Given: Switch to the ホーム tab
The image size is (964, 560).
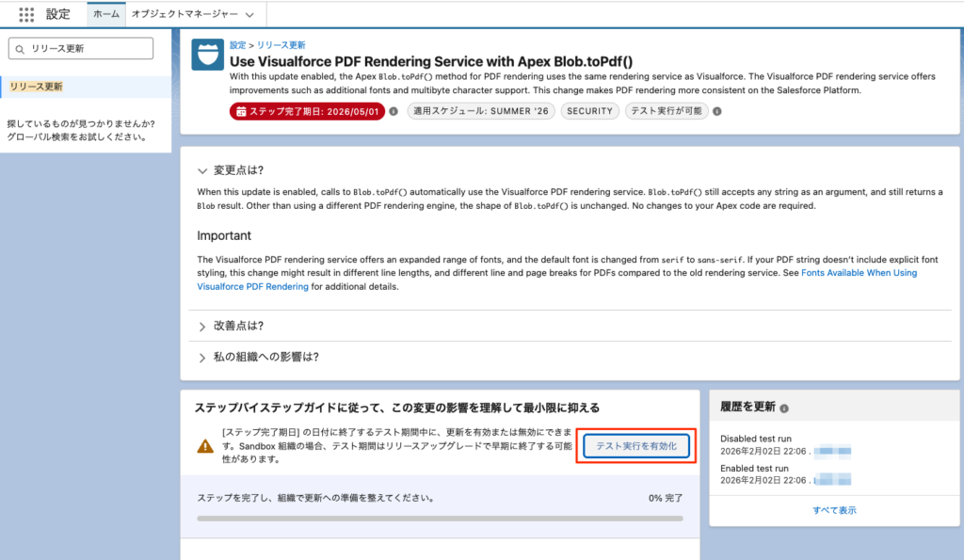Looking at the screenshot, I should coord(105,15).
